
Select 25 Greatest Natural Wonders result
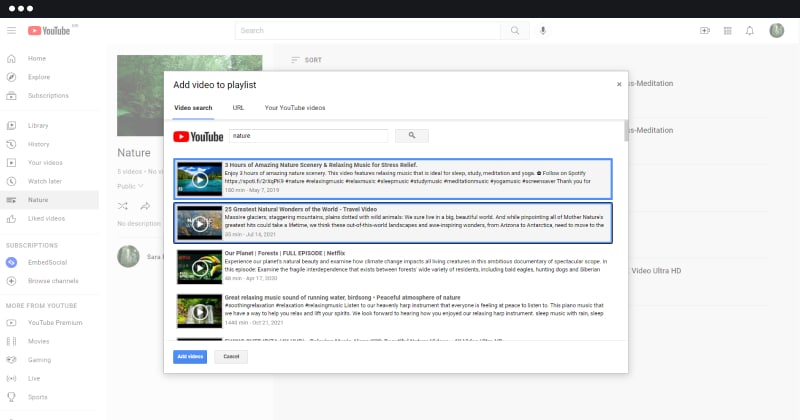(x=393, y=223)
